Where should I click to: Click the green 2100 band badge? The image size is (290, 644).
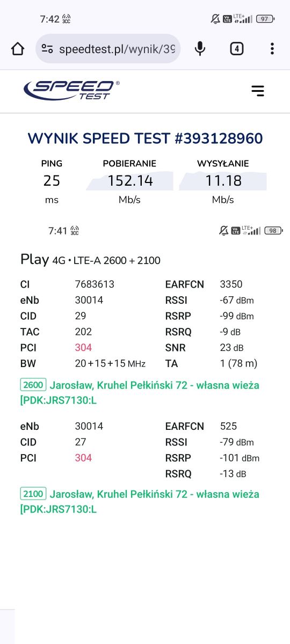click(33, 493)
